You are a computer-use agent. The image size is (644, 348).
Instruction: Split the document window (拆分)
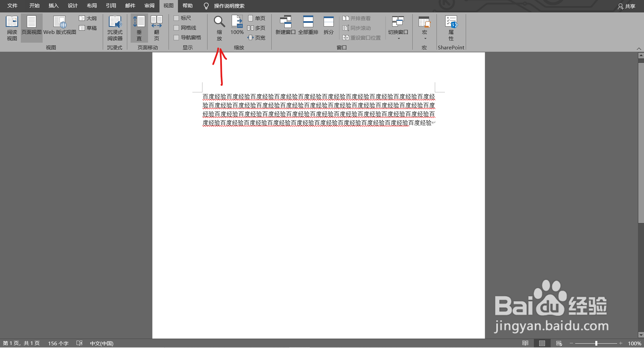(x=328, y=25)
